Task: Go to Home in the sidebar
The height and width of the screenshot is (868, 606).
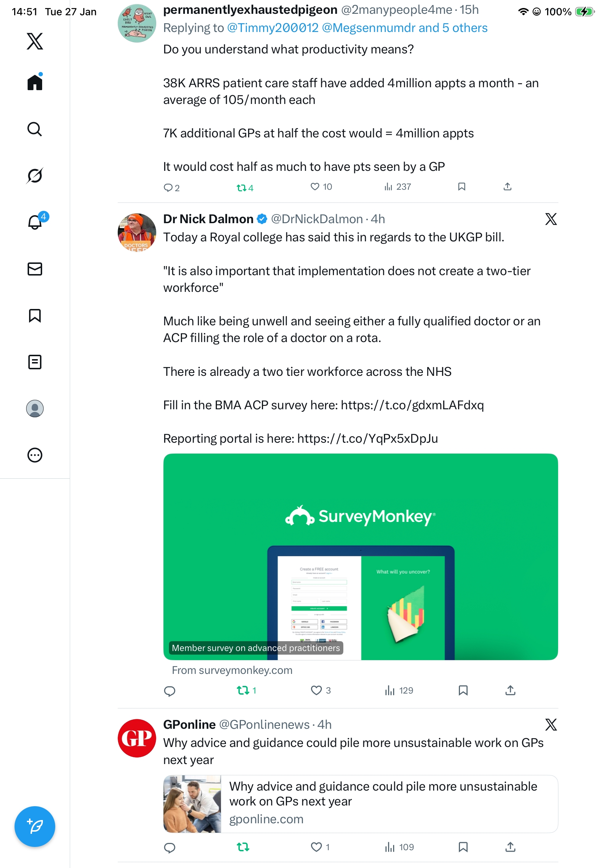Action: tap(35, 82)
